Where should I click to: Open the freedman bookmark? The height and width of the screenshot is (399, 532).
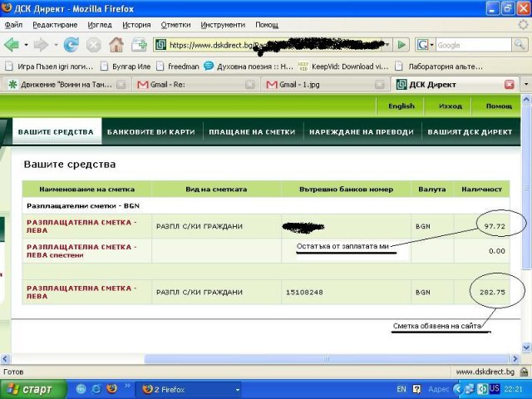178,66
